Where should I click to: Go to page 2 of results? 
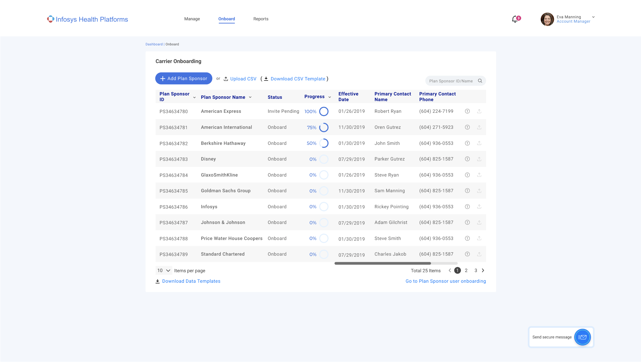click(x=466, y=271)
